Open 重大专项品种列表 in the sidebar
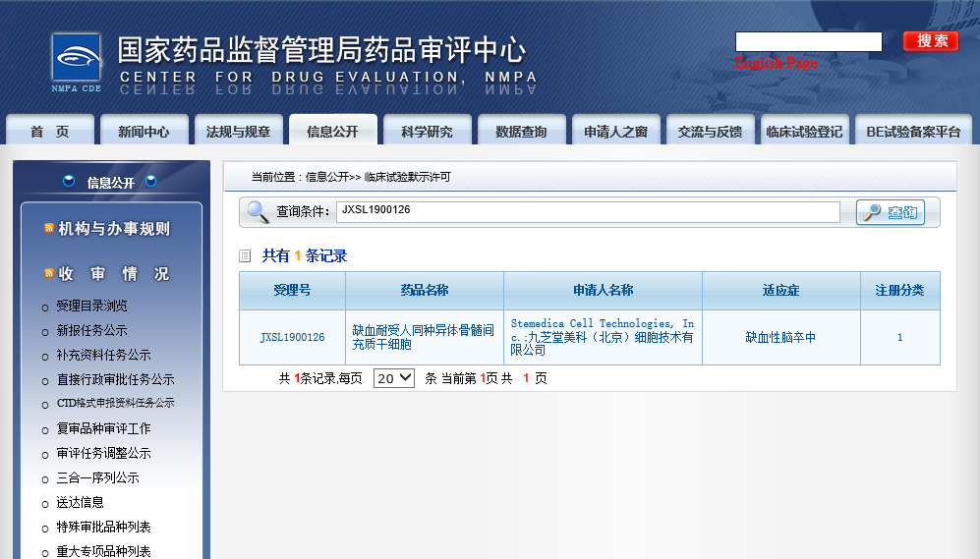The width and height of the screenshot is (980, 559). (104, 551)
